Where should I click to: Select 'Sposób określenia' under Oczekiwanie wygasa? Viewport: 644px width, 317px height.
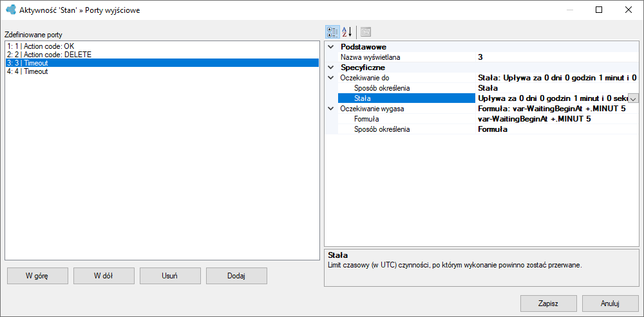coord(406,129)
